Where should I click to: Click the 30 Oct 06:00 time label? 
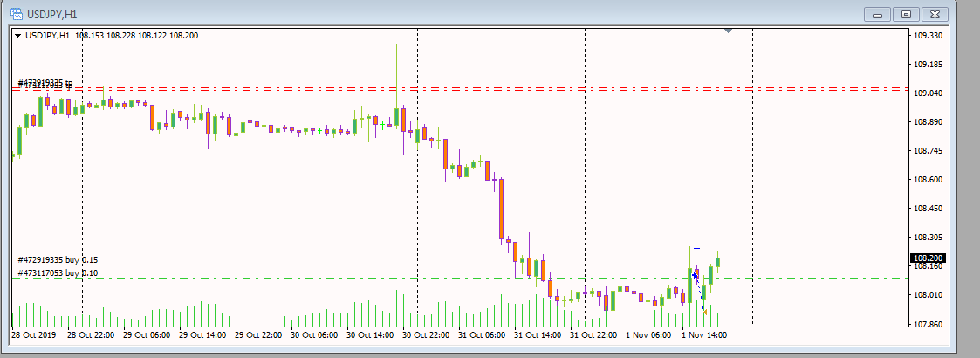(x=314, y=334)
